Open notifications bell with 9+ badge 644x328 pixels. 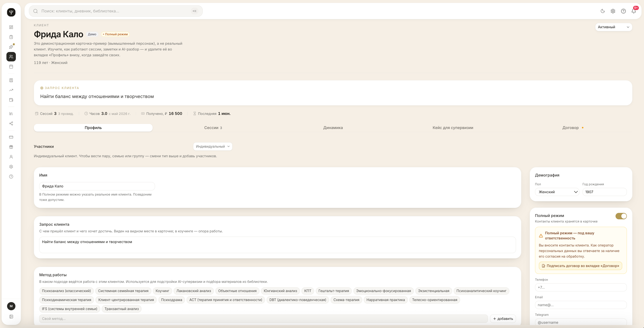[x=634, y=11]
